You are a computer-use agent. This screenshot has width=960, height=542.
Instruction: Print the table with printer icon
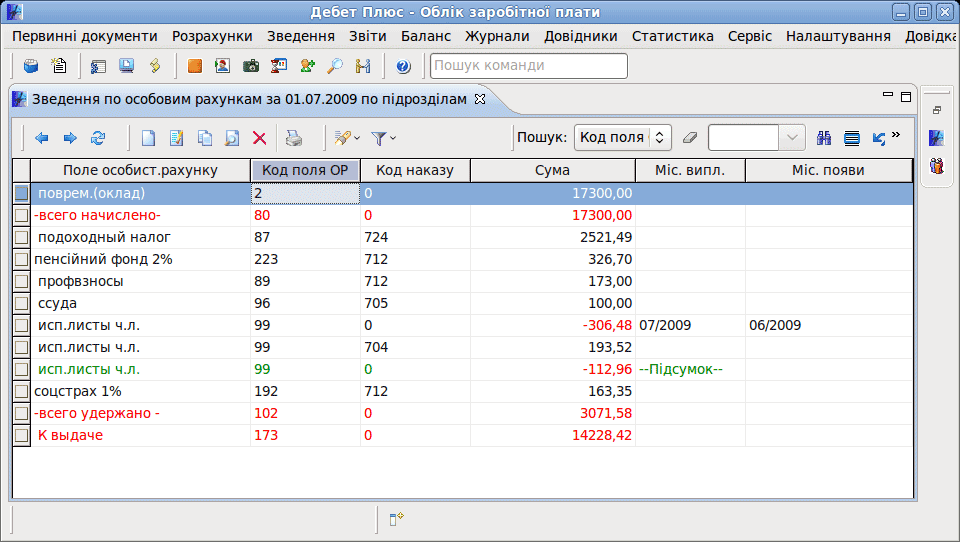(294, 138)
